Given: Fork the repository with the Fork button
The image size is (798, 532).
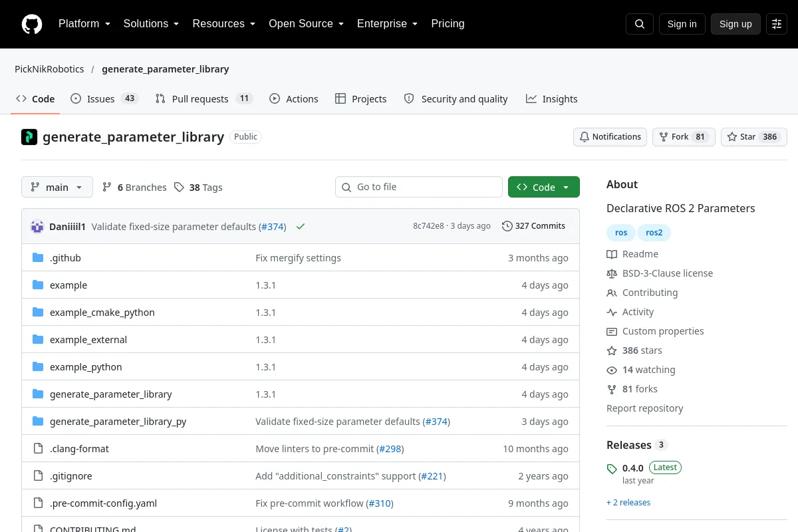Looking at the screenshot, I should click(x=684, y=137).
